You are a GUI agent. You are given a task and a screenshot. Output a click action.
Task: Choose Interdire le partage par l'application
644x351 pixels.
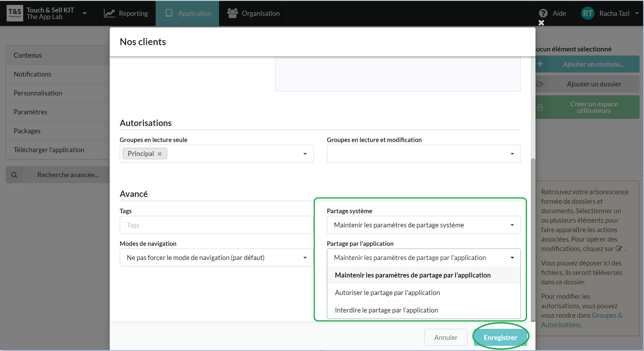424,310
